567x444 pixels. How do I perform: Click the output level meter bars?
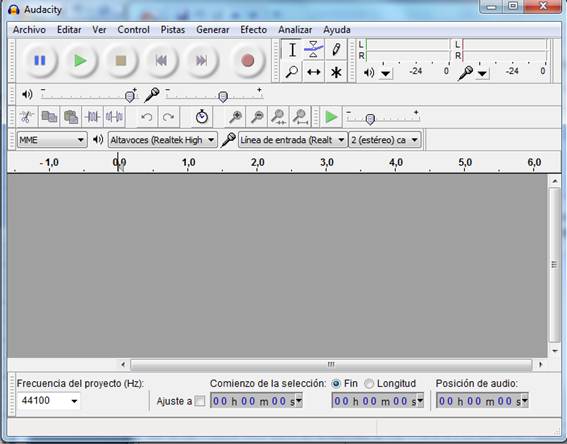coord(407,50)
